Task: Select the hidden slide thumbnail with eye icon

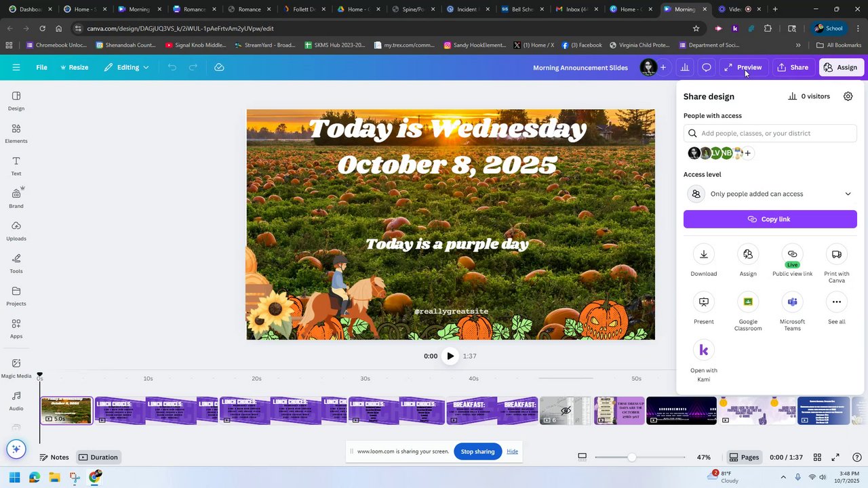Action: tap(566, 411)
